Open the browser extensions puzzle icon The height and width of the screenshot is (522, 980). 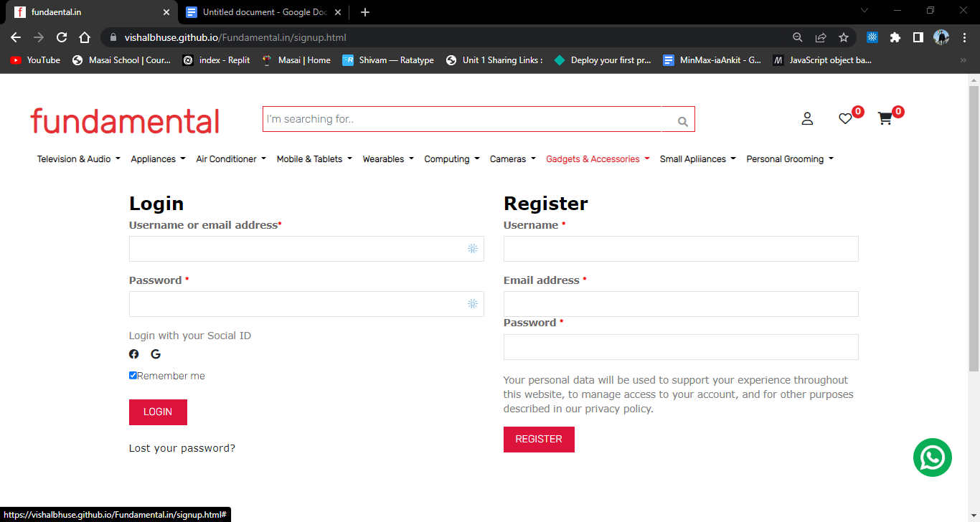895,37
